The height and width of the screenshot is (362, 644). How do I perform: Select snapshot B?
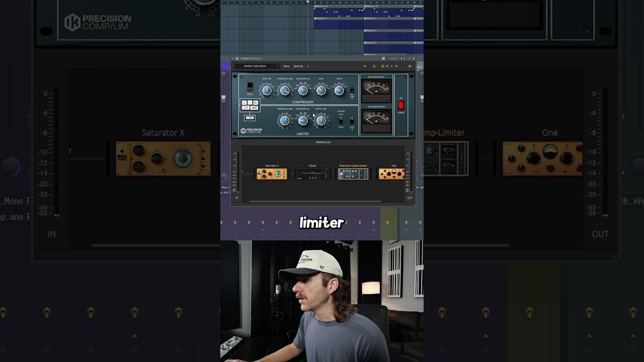coord(387,66)
